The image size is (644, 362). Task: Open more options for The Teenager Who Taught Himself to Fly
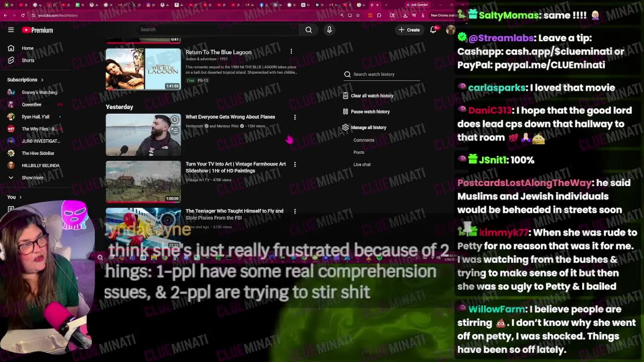coord(295,211)
